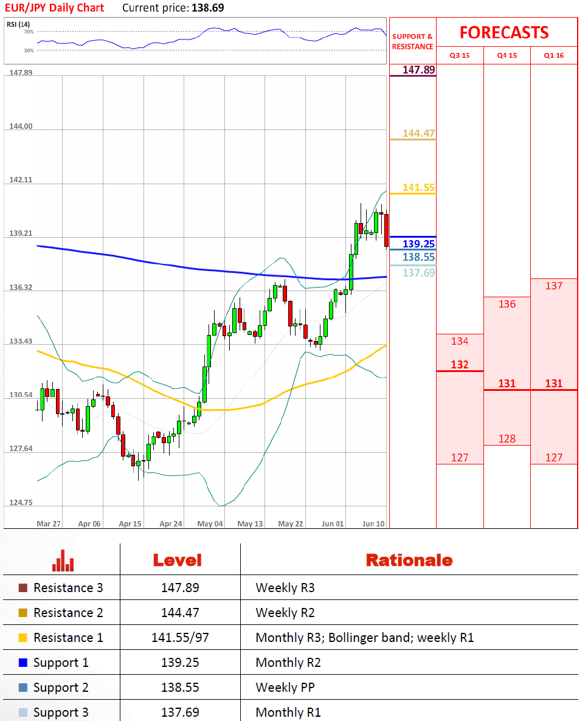
Task: Click the Mar 27 date axis label
Action: [48, 524]
